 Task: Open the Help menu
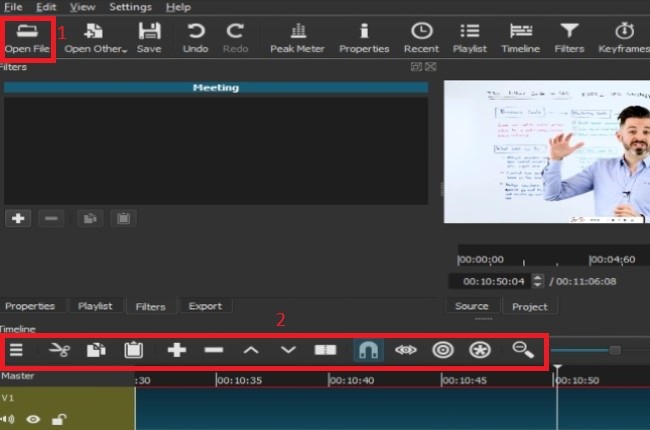[x=178, y=7]
